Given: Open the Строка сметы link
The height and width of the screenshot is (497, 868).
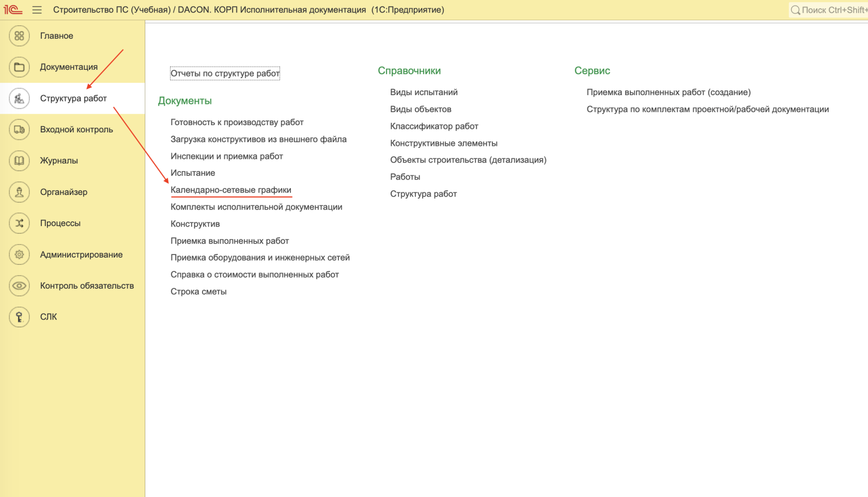Looking at the screenshot, I should click(x=198, y=292).
